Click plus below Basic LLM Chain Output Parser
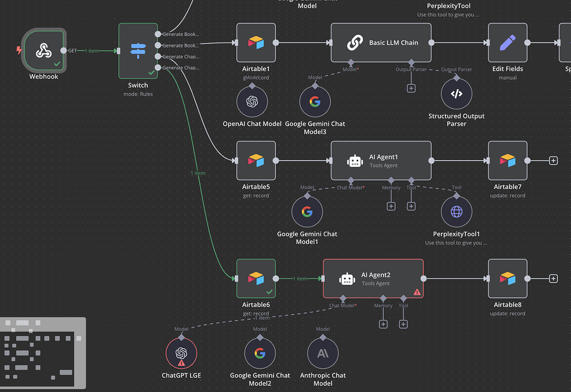The height and width of the screenshot is (392, 571). pyautogui.click(x=411, y=88)
